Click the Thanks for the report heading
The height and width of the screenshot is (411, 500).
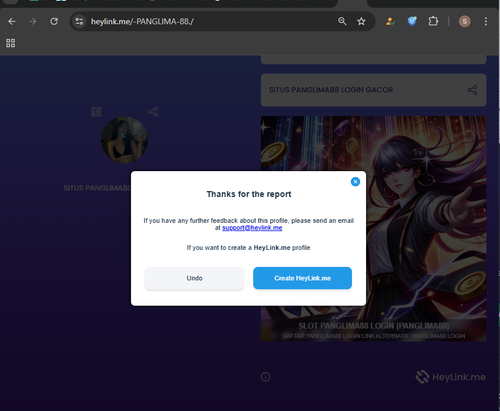(x=249, y=194)
